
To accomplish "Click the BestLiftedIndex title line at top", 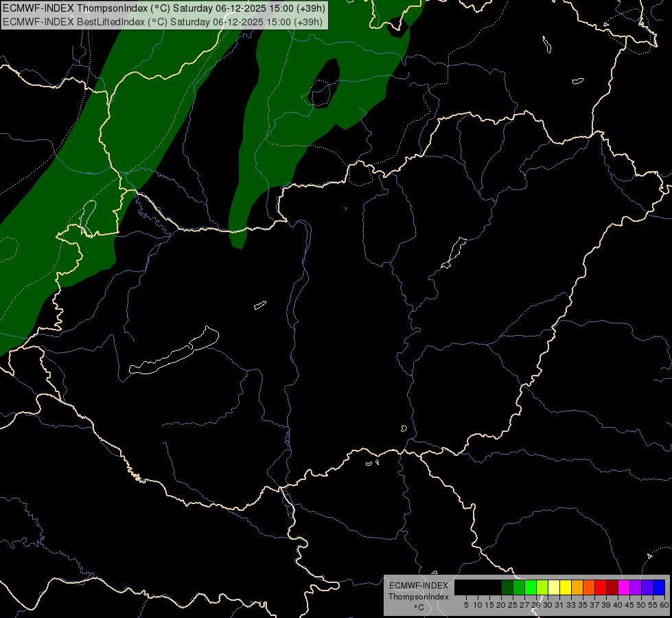I will (x=163, y=22).
